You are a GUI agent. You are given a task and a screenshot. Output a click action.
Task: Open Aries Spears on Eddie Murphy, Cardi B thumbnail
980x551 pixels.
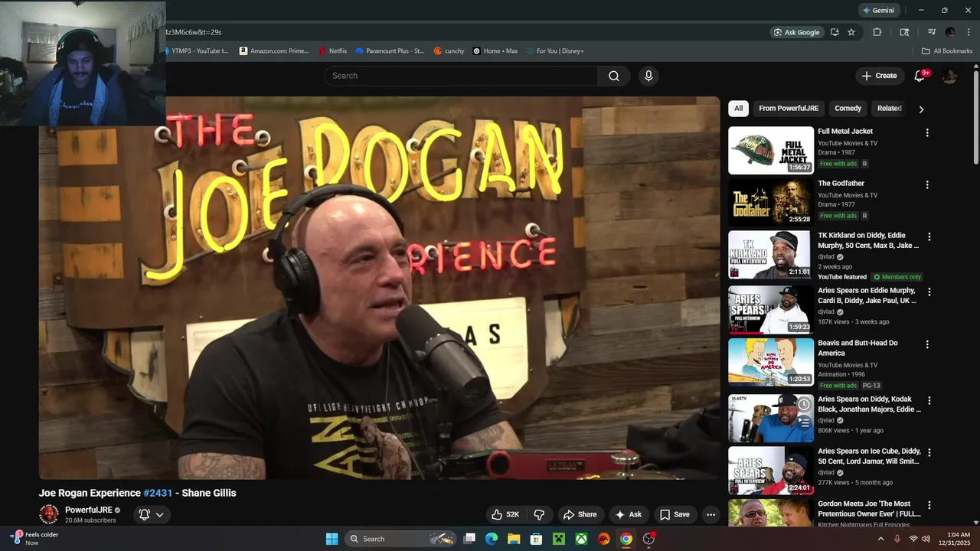tap(771, 310)
